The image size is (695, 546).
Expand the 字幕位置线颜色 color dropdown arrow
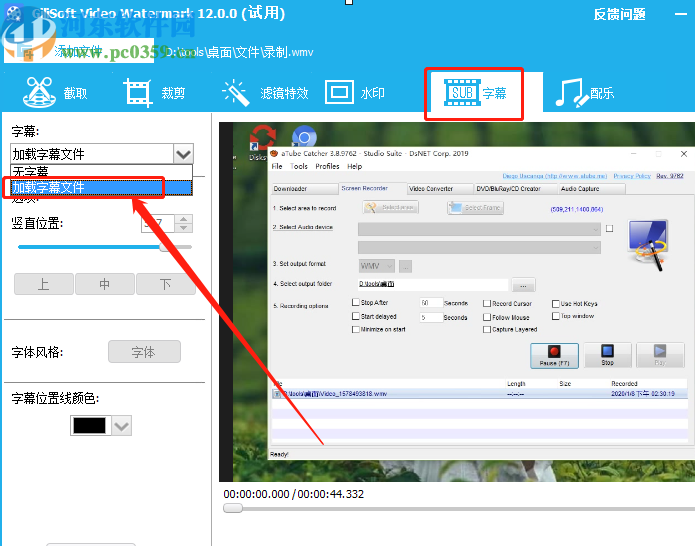[121, 425]
